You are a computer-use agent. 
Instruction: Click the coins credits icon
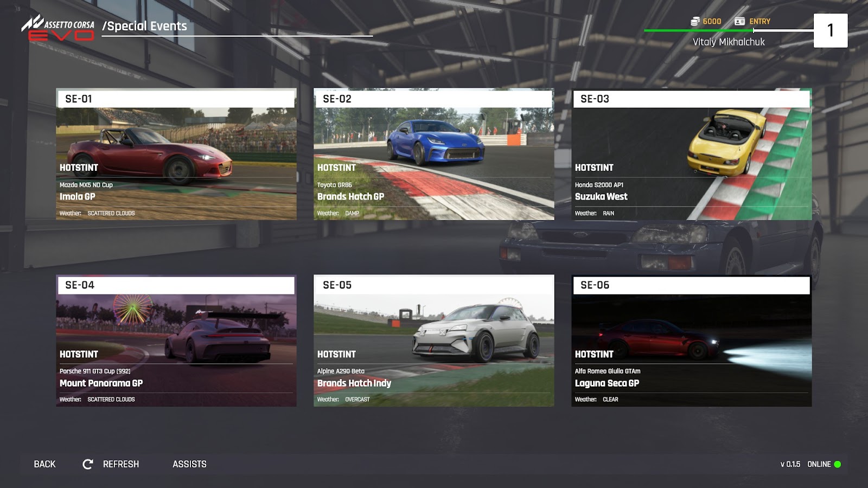tap(695, 21)
